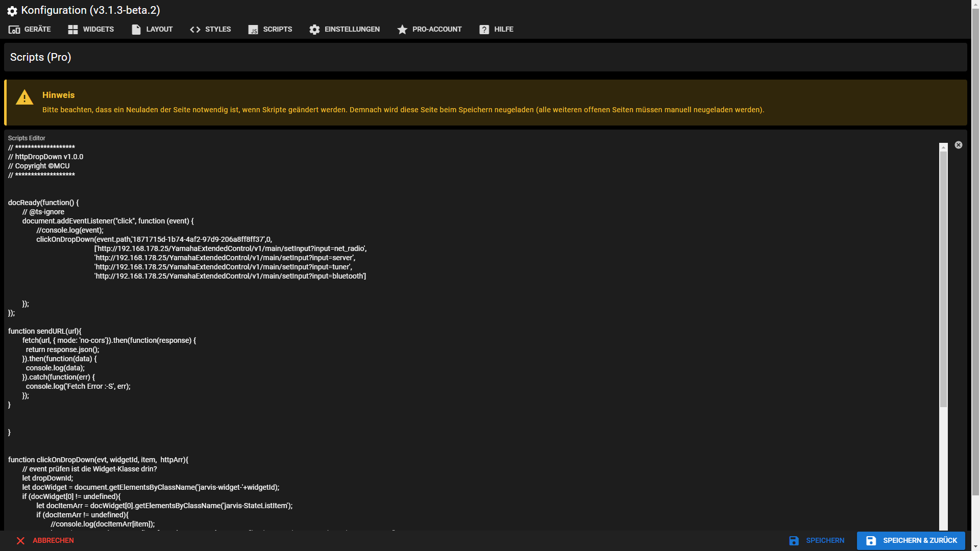The width and height of the screenshot is (980, 551).
Task: Click the URL line ending input=bluetooth
Action: point(230,276)
